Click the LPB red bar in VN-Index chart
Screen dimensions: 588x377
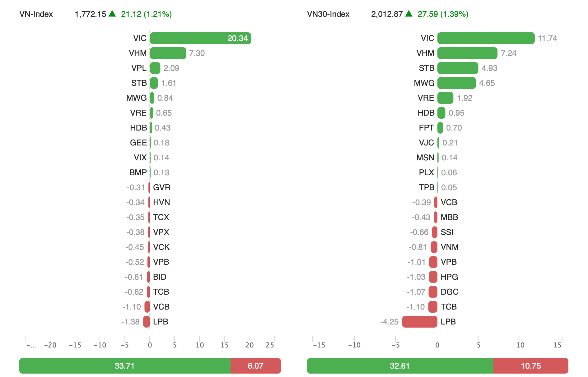click(x=147, y=322)
